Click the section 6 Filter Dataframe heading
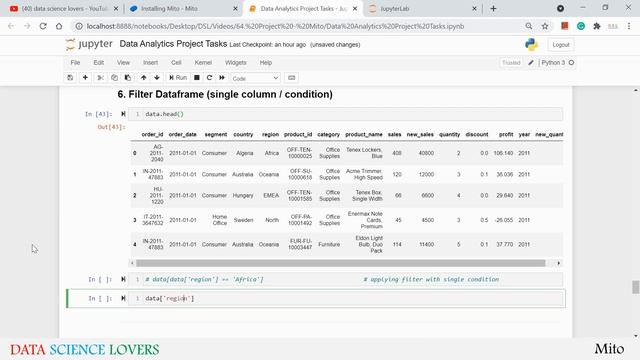 [225, 94]
